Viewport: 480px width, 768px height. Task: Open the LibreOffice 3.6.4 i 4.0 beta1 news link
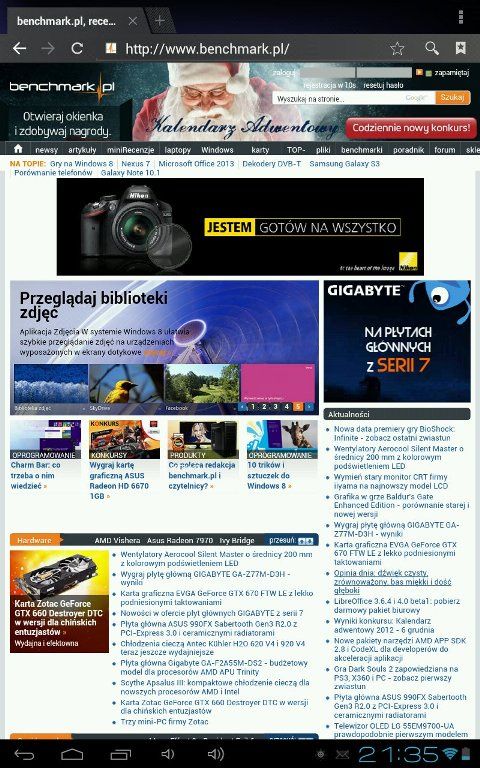coord(397,605)
